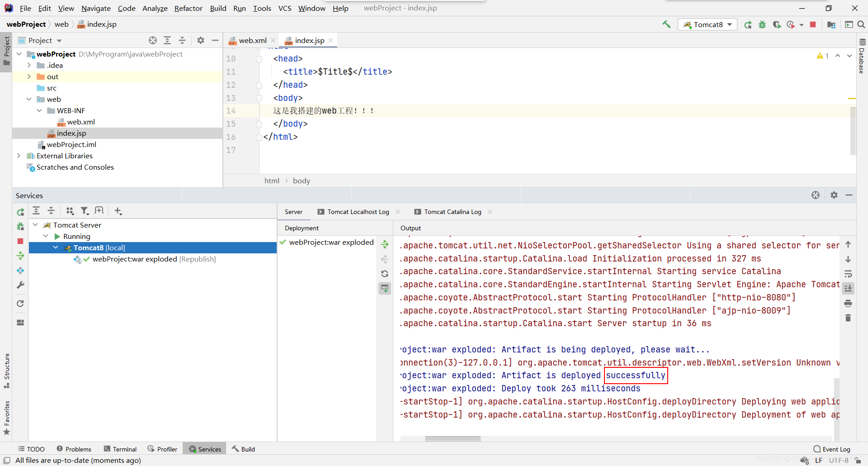Click the warning indicator in editor

(x=822, y=56)
